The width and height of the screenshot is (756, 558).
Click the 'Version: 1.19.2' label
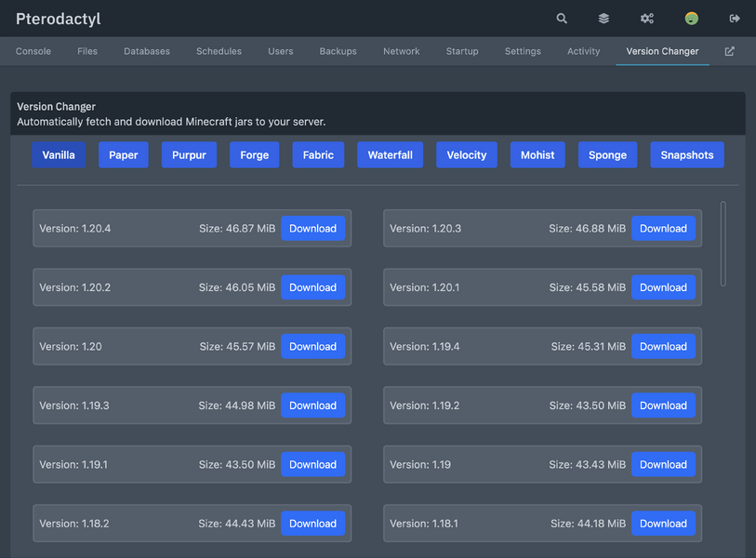[424, 405]
